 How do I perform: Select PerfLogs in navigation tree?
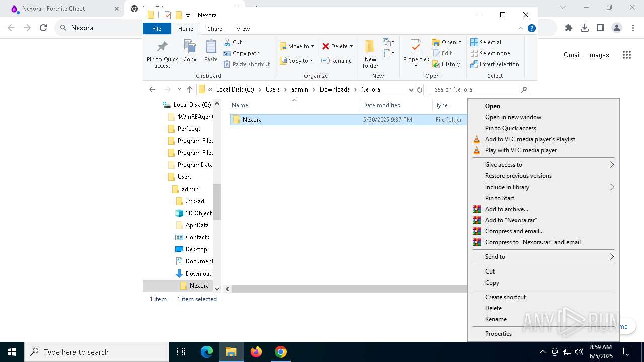tap(189, 129)
